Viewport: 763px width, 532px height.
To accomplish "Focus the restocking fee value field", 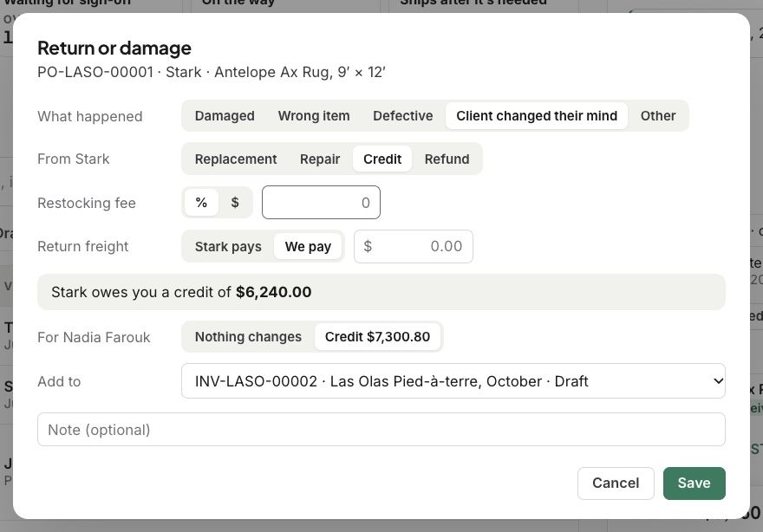I will click(x=321, y=202).
